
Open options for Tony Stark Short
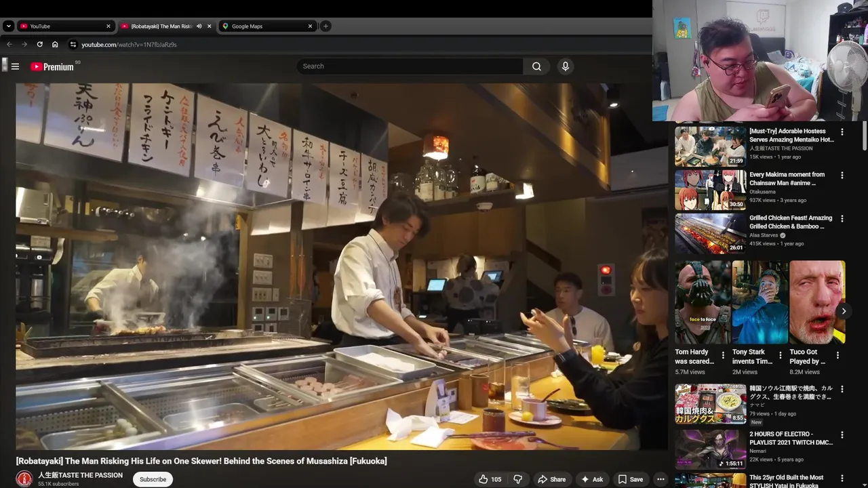(x=780, y=355)
